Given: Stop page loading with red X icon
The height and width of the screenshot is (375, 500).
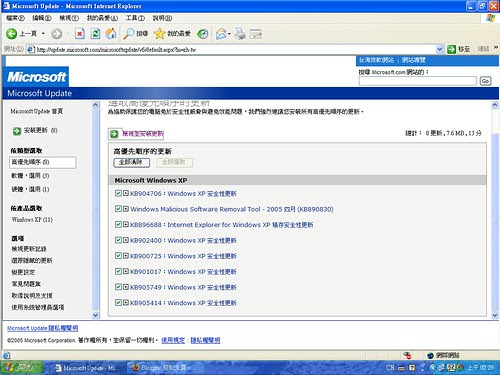Looking at the screenshot, I should coord(80,33).
